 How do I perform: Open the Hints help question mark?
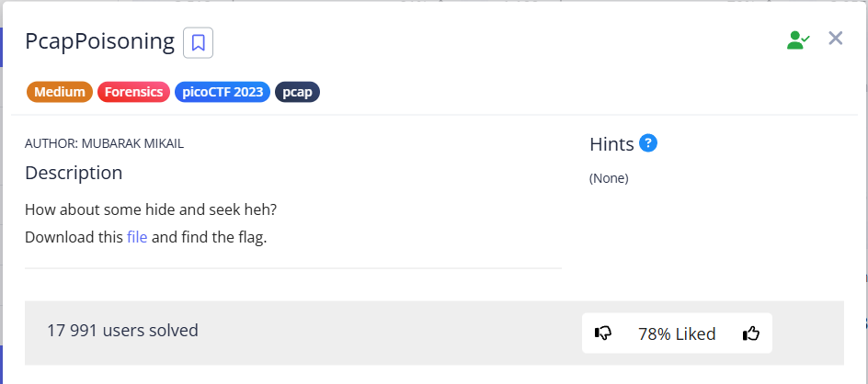tap(649, 143)
